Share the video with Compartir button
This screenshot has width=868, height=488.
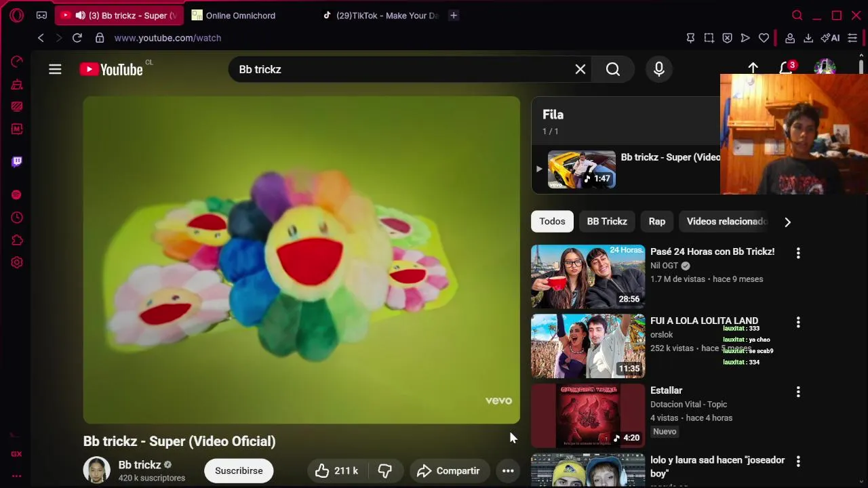click(x=448, y=471)
